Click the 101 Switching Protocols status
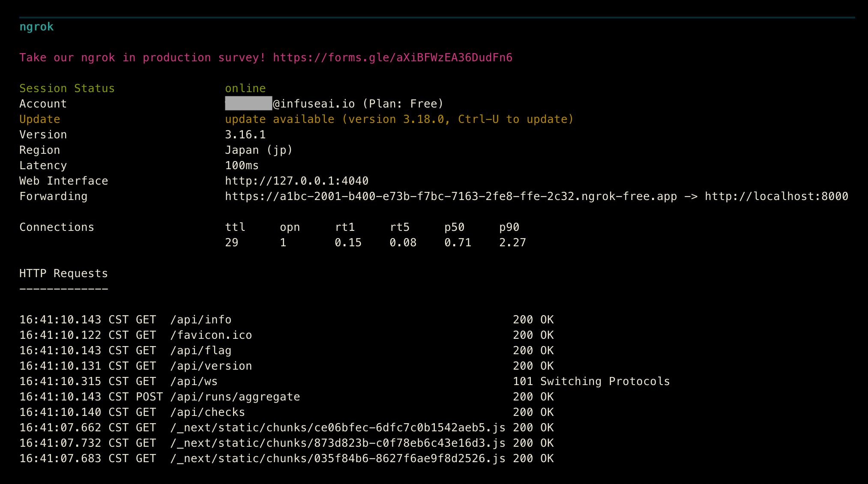Screen dimensions: 868x484 click(592, 381)
